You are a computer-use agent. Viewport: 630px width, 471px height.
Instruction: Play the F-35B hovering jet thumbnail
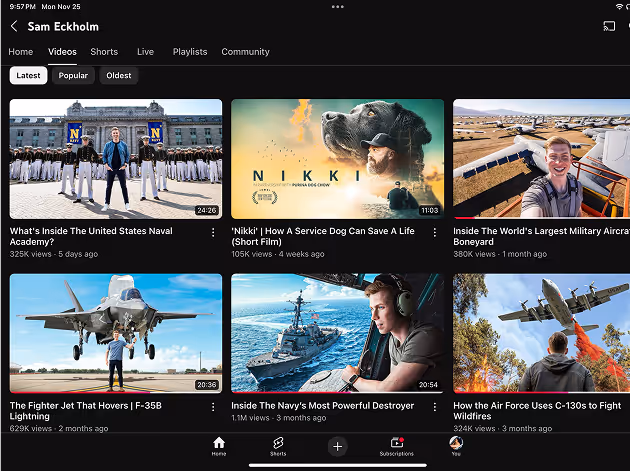point(116,333)
